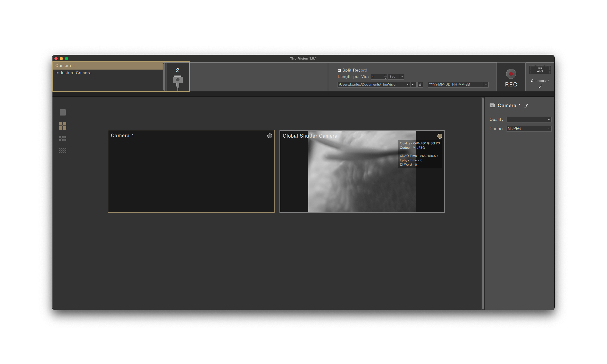Show info overlay on Camera 1 view
This screenshot has height=364, width=607.
269,136
